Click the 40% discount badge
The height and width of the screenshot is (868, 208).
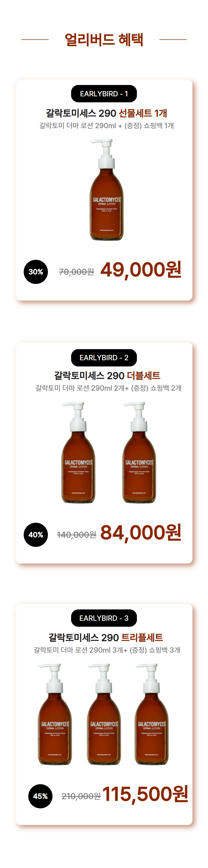[36, 534]
